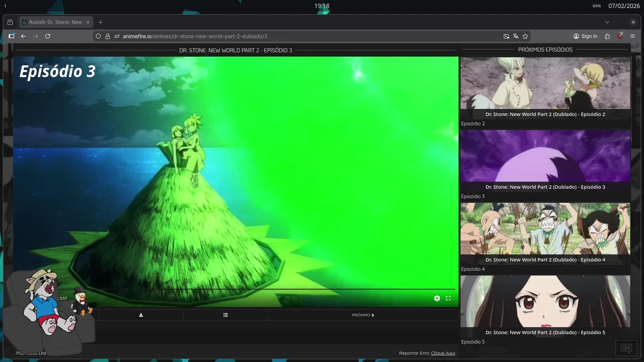Toggle the browser sidebar icon
The width and height of the screenshot is (644, 362).
pos(11,36)
